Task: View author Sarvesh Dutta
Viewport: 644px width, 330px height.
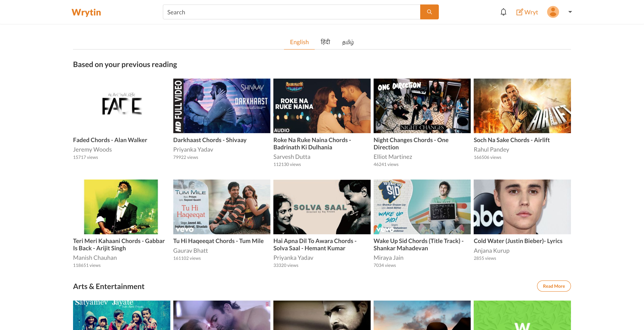Action: [292, 157]
